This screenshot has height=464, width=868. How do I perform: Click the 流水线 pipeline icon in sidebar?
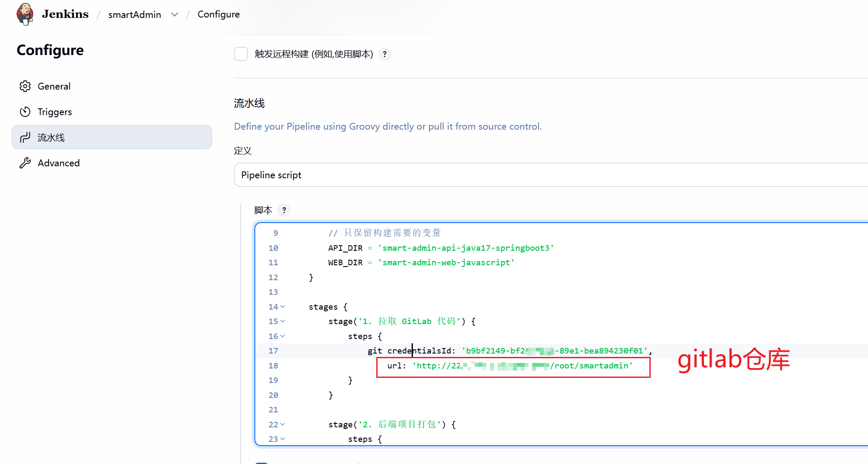coord(25,137)
